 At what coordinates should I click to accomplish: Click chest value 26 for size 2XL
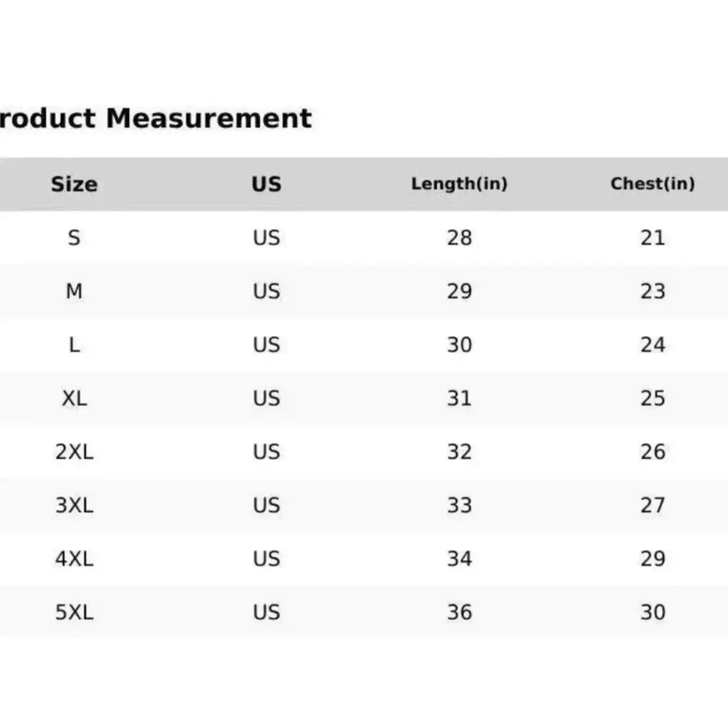coord(652,452)
